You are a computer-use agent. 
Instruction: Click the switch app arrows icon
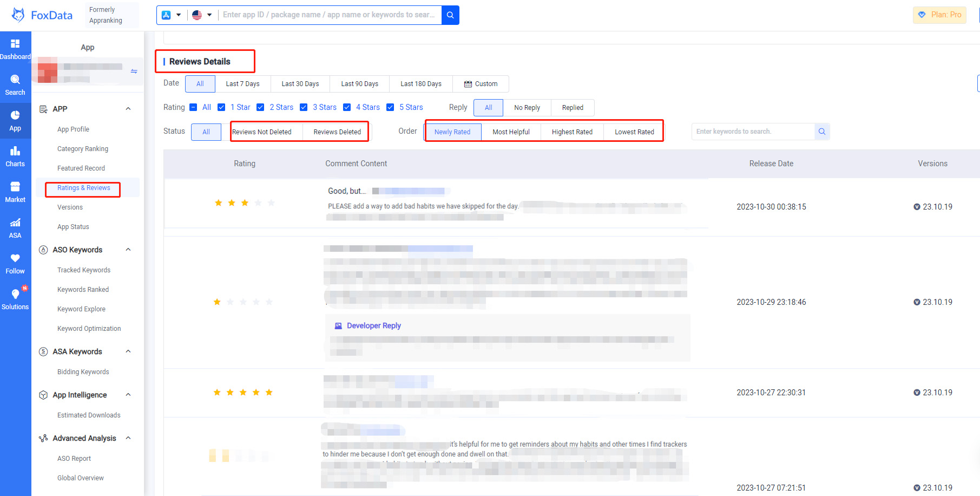click(x=134, y=71)
